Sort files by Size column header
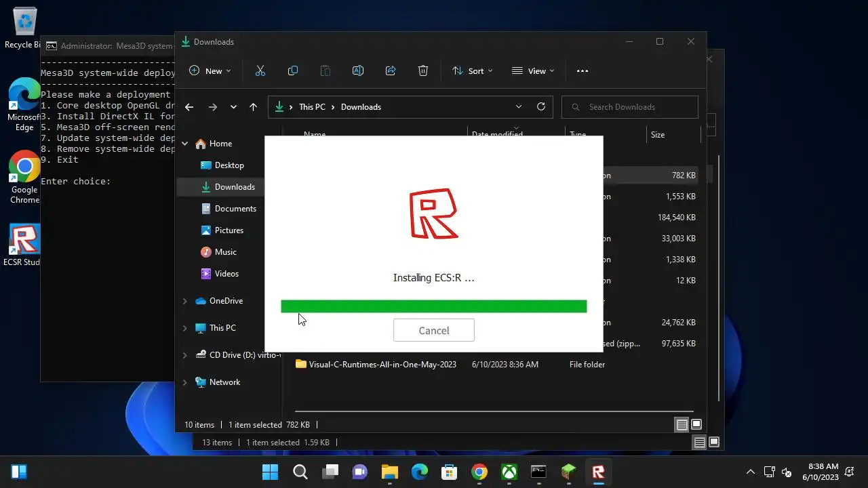Image resolution: width=868 pixels, height=488 pixels. [658, 135]
